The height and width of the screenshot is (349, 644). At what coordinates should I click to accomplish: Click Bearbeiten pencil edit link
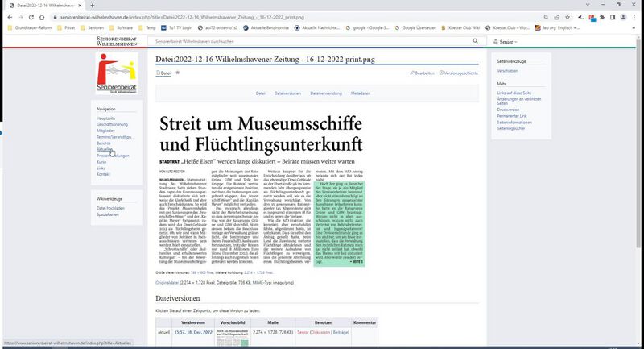coord(423,73)
